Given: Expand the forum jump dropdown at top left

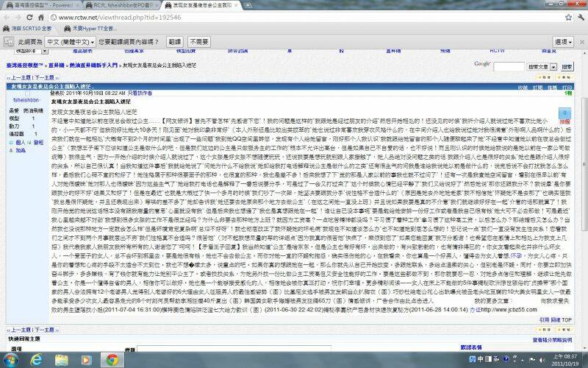Looking at the screenshot, I should 45,51.
